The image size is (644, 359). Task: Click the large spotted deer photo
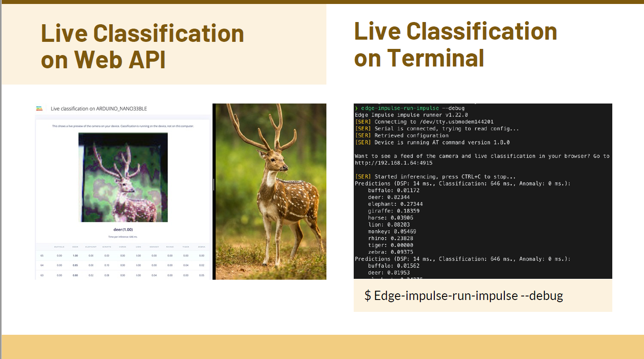click(x=270, y=191)
